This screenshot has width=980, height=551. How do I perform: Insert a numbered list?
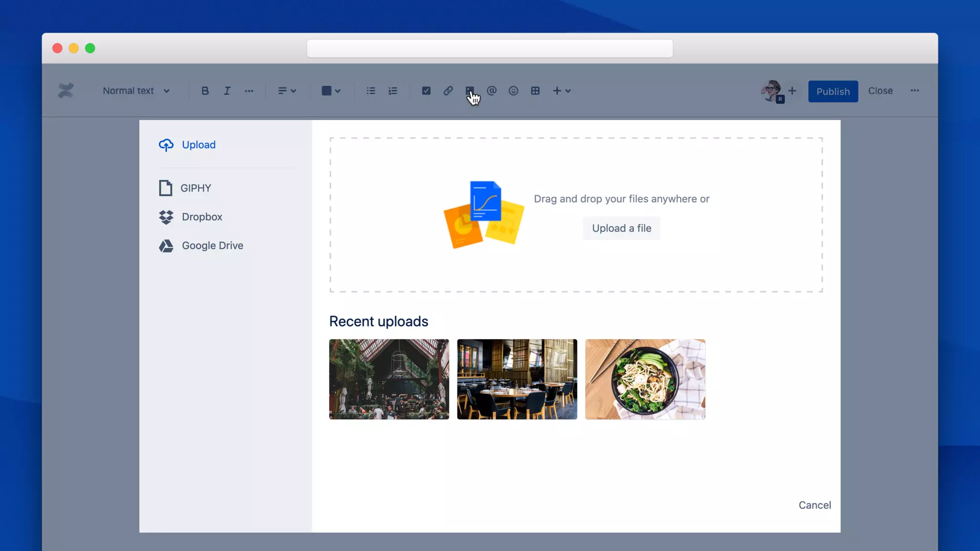[393, 91]
